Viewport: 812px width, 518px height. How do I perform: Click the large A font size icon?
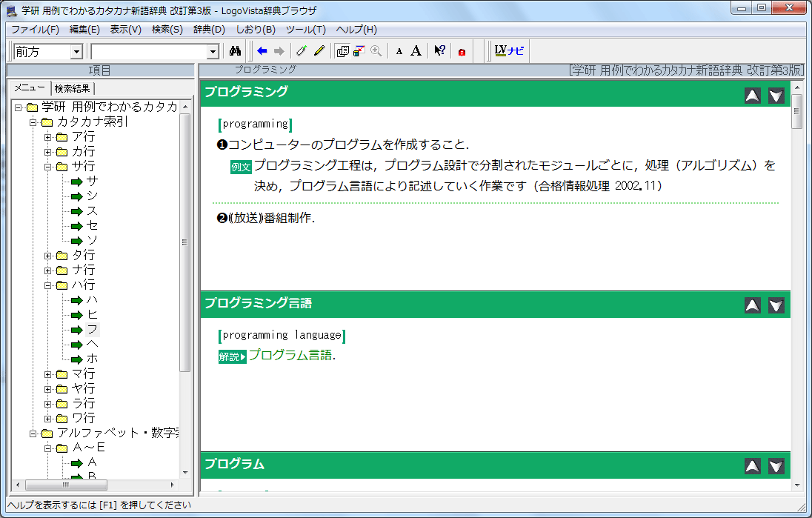[x=416, y=51]
